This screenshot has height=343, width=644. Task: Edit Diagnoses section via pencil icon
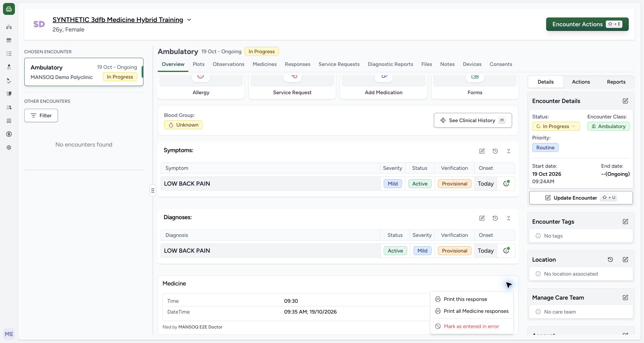482,218
